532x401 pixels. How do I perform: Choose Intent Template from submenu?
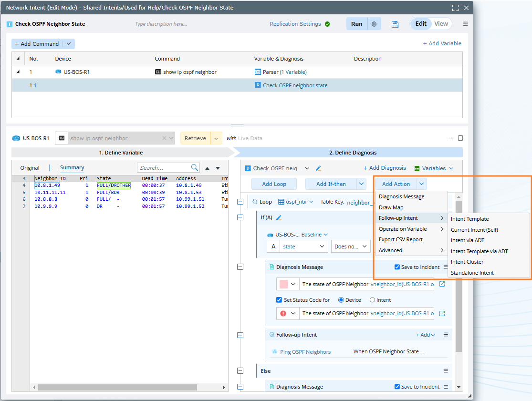[x=469, y=219]
